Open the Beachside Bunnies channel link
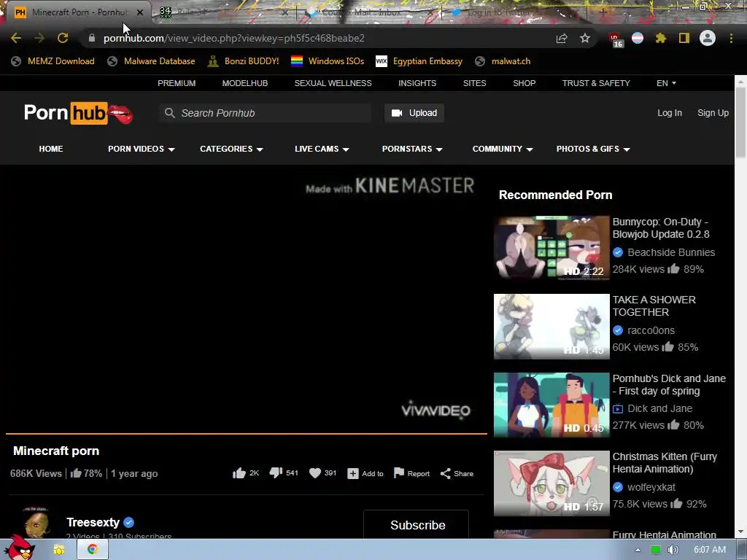 [x=671, y=252]
